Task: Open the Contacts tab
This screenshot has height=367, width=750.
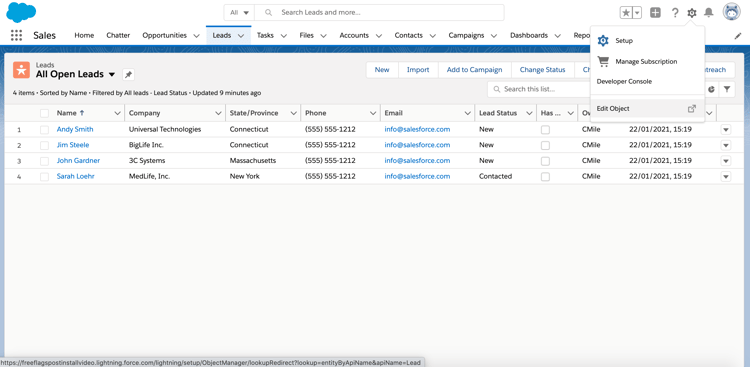Action: point(408,35)
